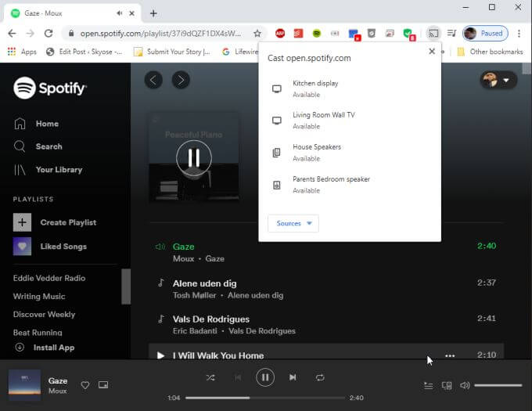Toggle picture-in-picture mini player

click(103, 385)
